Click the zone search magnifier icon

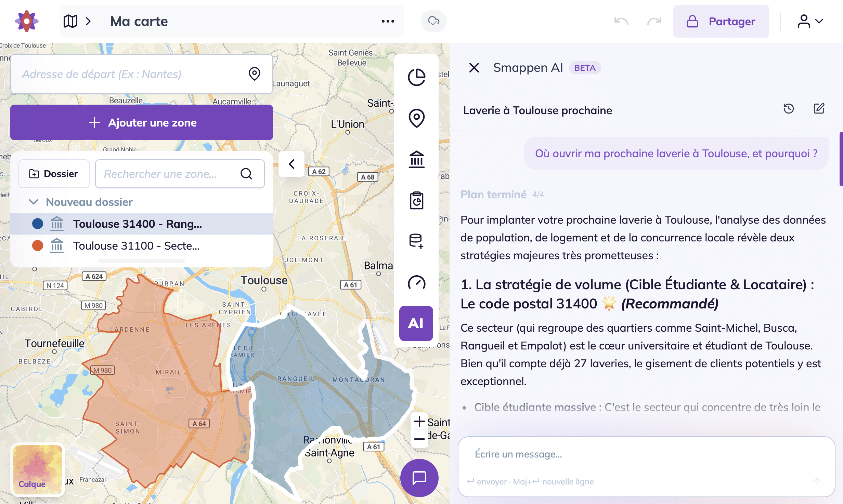click(x=246, y=174)
